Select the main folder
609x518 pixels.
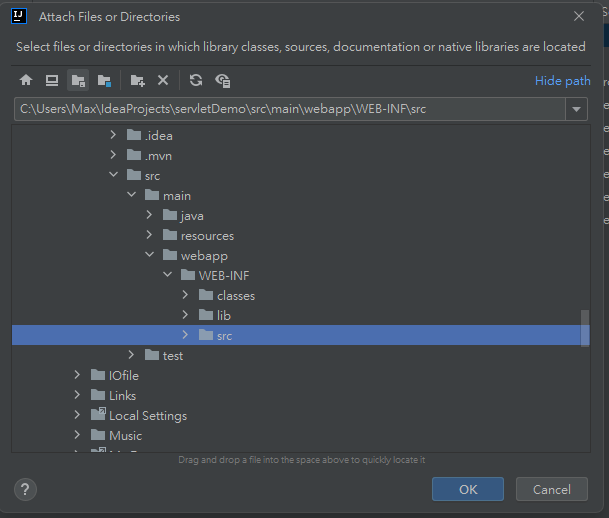tap(168, 195)
